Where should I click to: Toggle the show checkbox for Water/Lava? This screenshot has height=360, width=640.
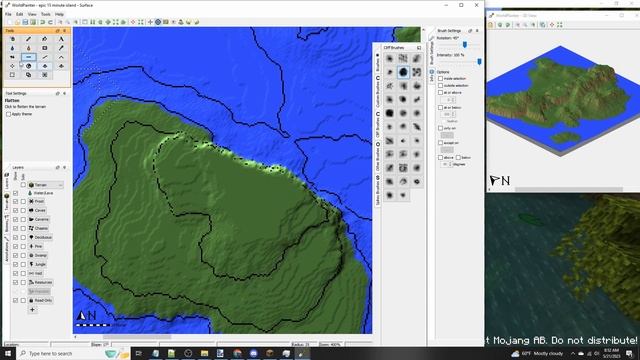pyautogui.click(x=16, y=193)
